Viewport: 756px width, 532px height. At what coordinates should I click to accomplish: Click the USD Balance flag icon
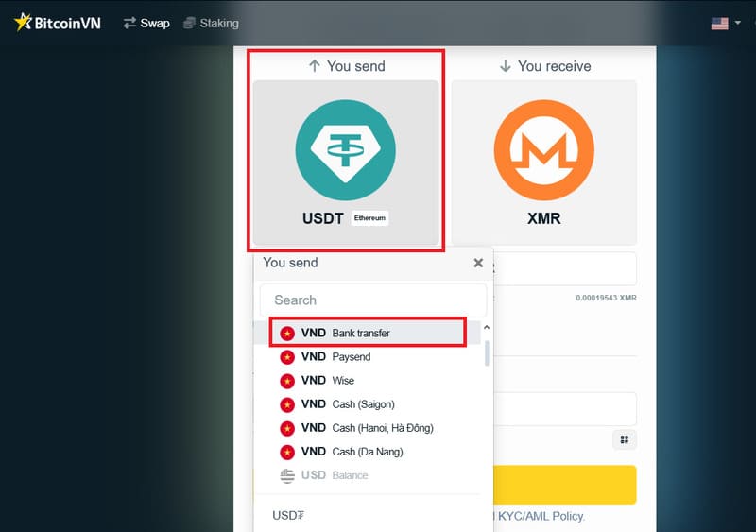pos(287,475)
